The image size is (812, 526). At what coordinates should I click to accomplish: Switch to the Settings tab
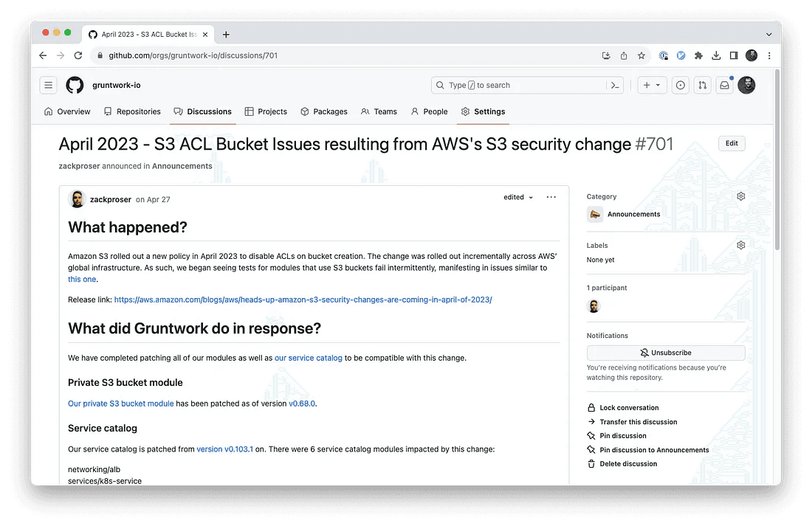tap(484, 111)
